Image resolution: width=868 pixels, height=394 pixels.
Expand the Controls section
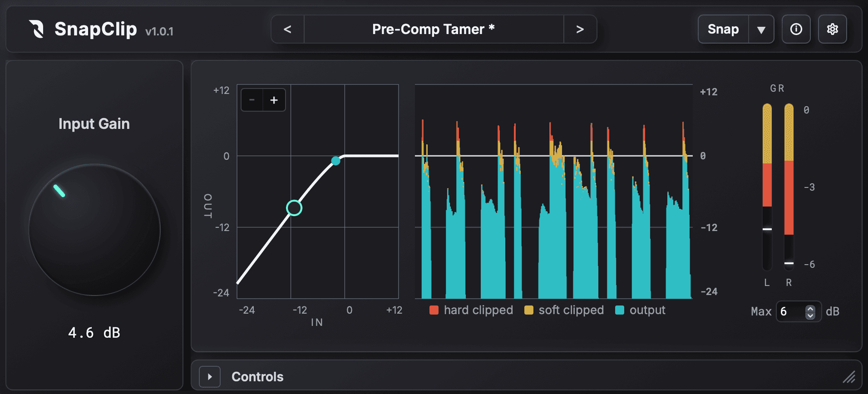click(210, 377)
